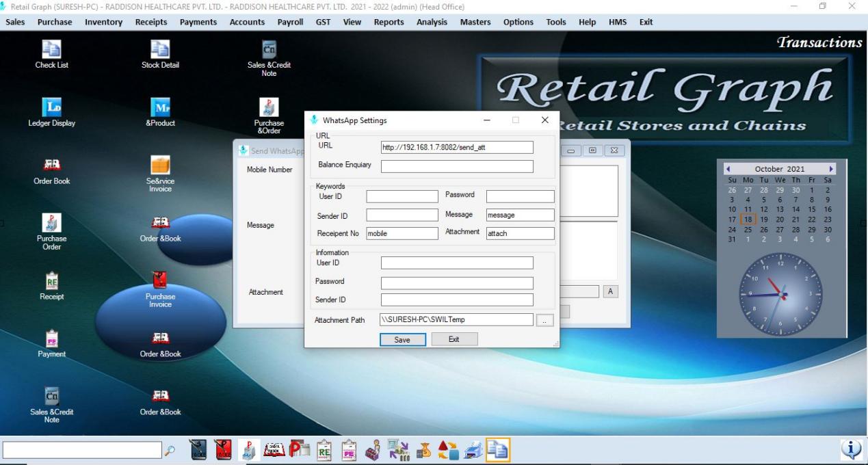
Task: Click the URL input field
Action: 457,147
